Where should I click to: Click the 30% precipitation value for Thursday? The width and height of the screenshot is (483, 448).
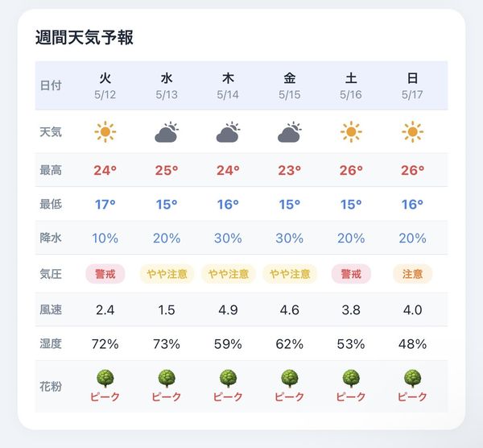(229, 239)
